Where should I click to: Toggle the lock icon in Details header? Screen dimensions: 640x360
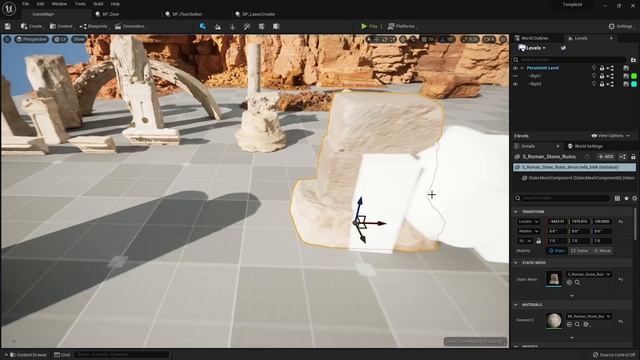click(x=633, y=157)
